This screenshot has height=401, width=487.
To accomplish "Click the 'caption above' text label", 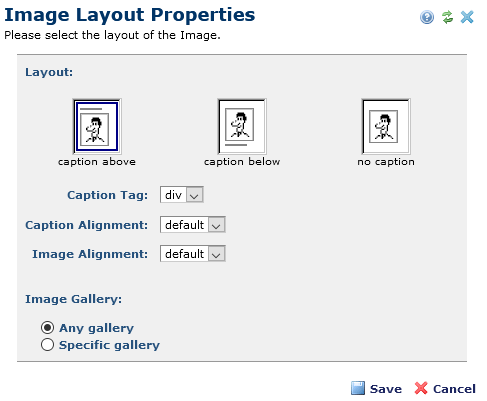I will (97, 162).
